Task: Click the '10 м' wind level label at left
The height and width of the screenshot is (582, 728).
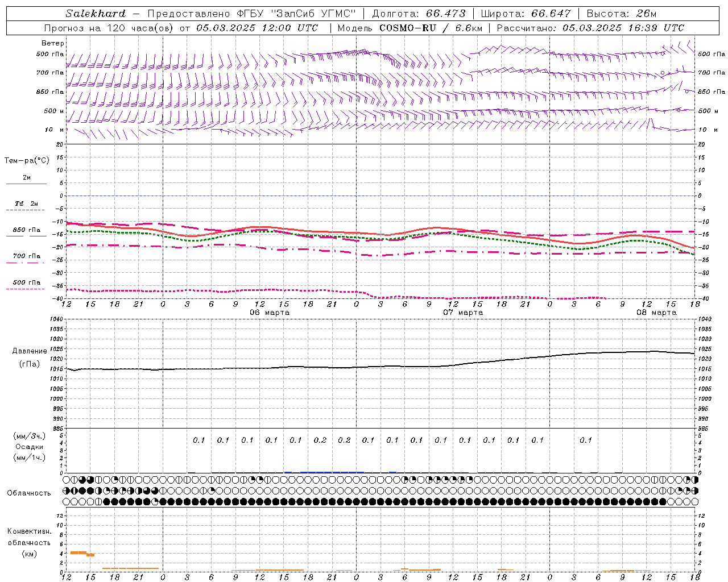Action: coord(54,130)
